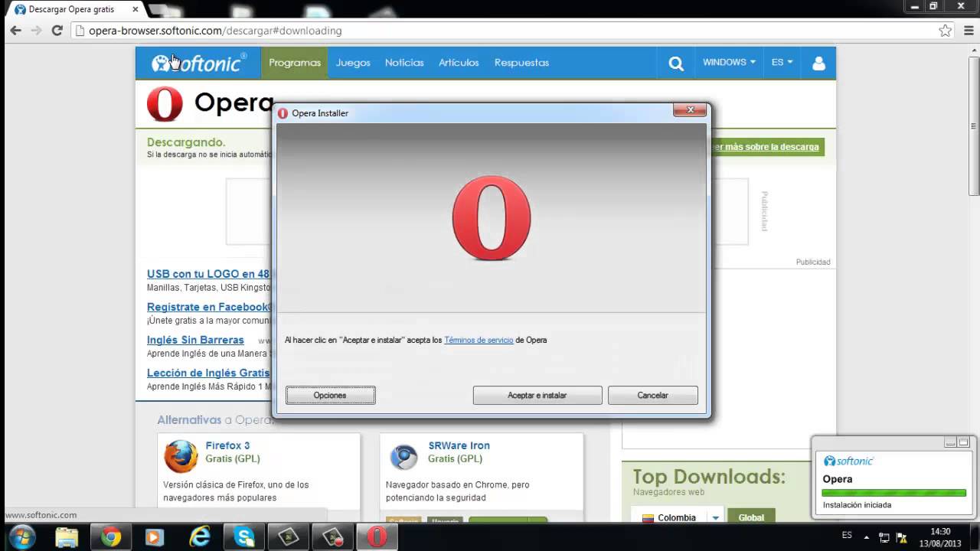Image resolution: width=980 pixels, height=551 pixels.
Task: Open the ES language dropdown
Action: pos(781,63)
